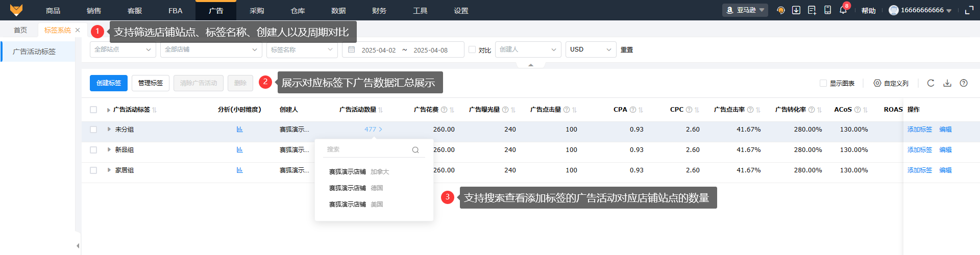Open the USD currency dropdown

(x=590, y=49)
